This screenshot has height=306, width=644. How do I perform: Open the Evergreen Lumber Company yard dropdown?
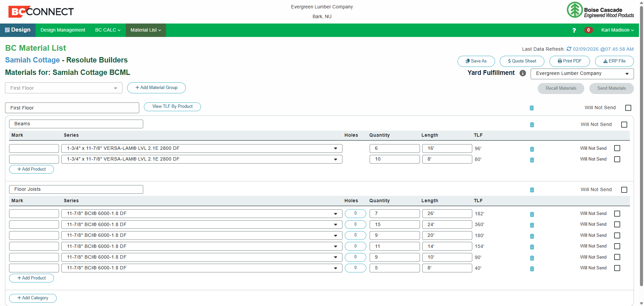582,74
